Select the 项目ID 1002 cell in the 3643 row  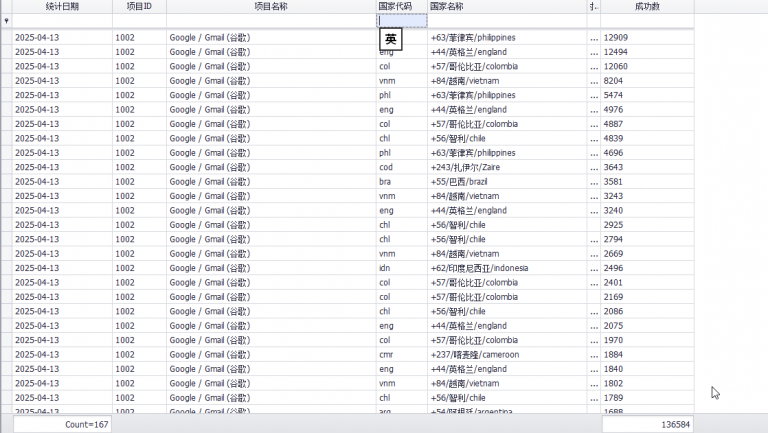[x=140, y=167]
